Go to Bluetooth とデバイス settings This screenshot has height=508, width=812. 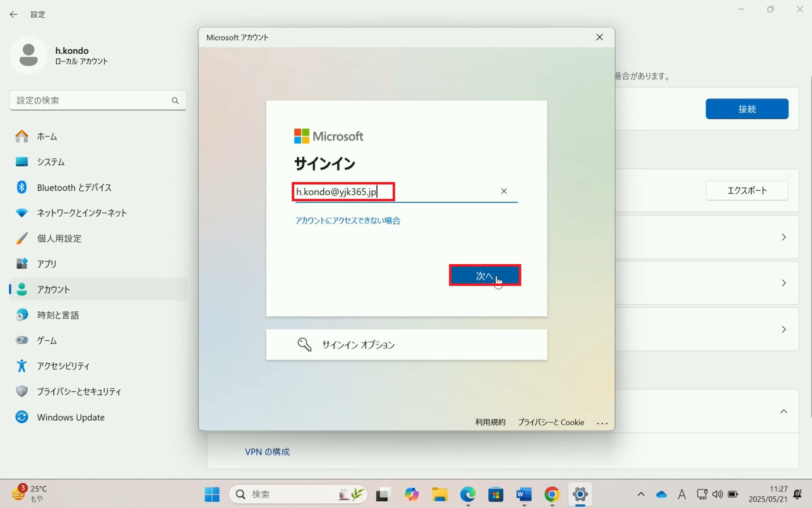98,188
